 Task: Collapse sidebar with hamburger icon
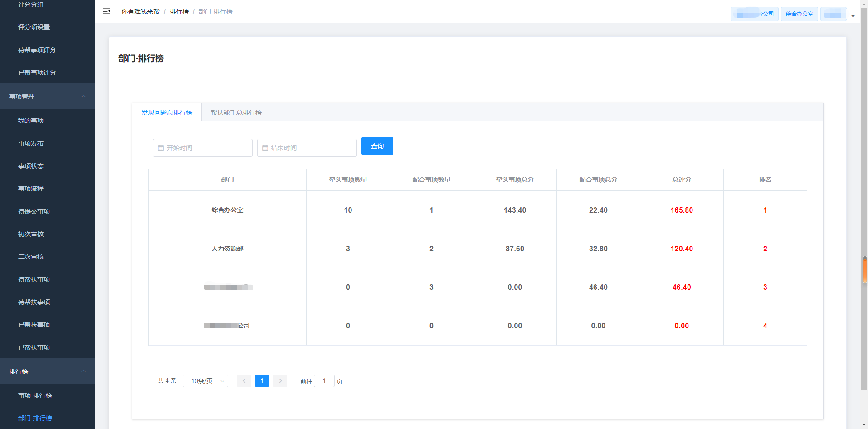[x=107, y=11]
